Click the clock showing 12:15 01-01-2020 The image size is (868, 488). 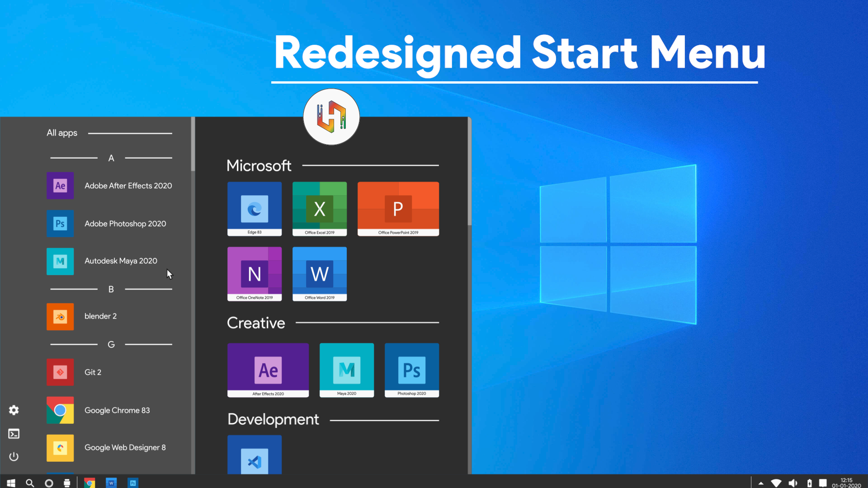pos(846,483)
